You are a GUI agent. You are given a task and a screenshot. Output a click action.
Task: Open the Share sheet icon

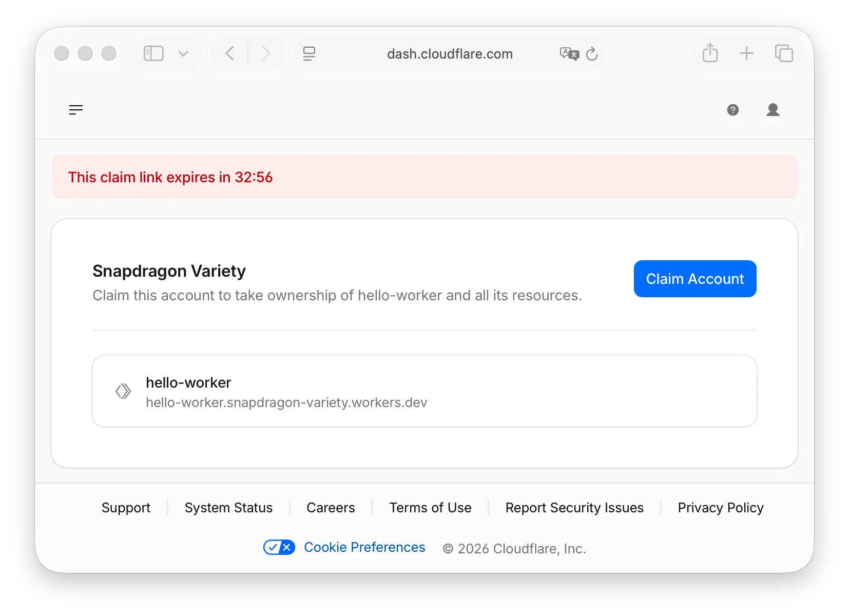[710, 53]
